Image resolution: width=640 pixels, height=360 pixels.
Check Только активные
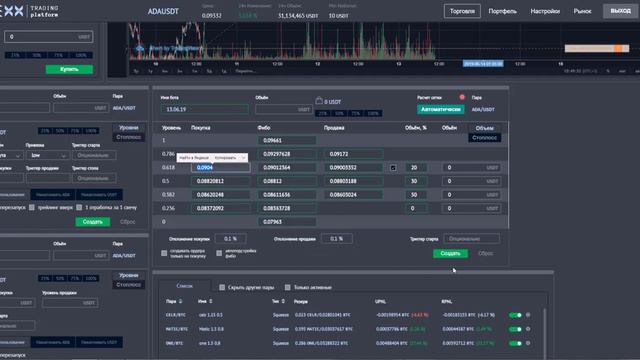coord(288,287)
